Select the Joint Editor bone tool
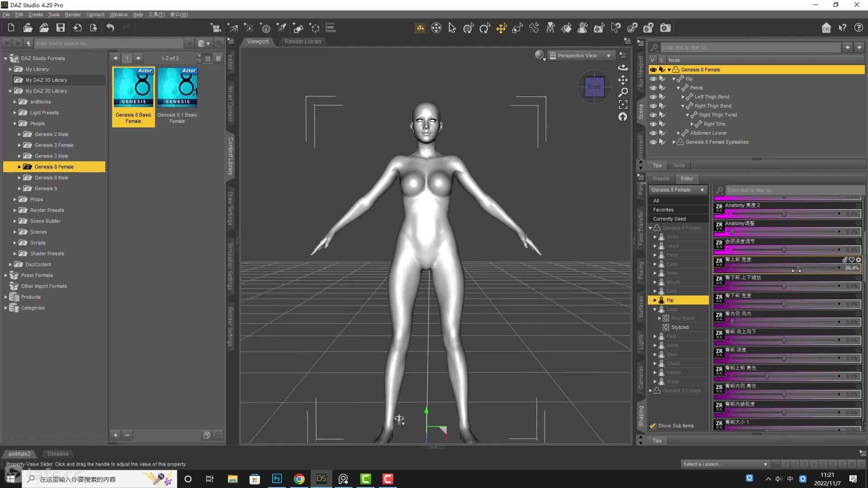 534,28
